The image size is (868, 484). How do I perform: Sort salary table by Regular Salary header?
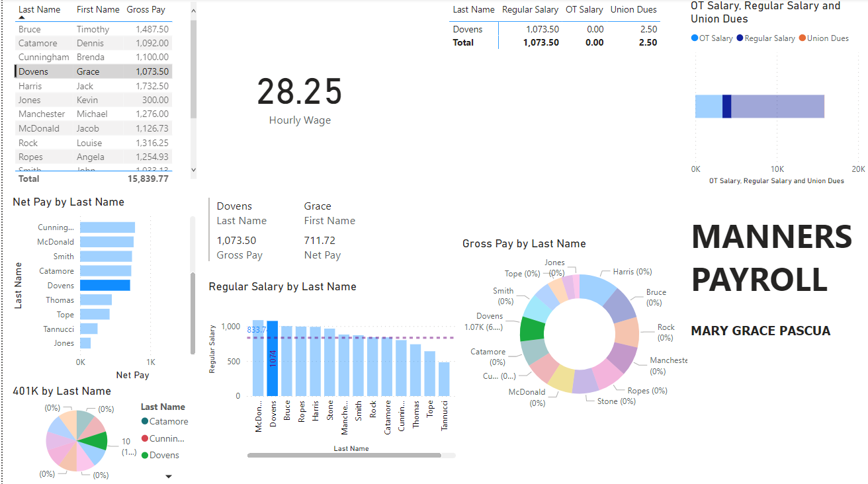click(x=531, y=9)
